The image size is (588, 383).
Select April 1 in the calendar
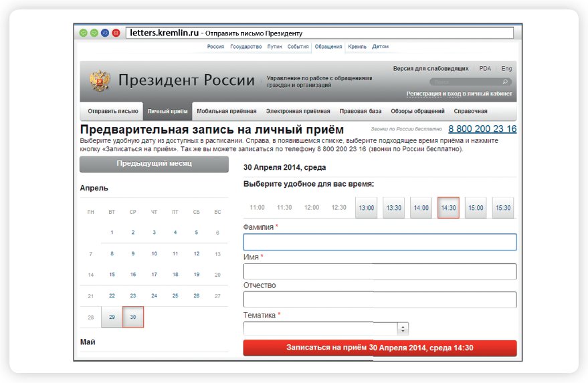click(112, 233)
